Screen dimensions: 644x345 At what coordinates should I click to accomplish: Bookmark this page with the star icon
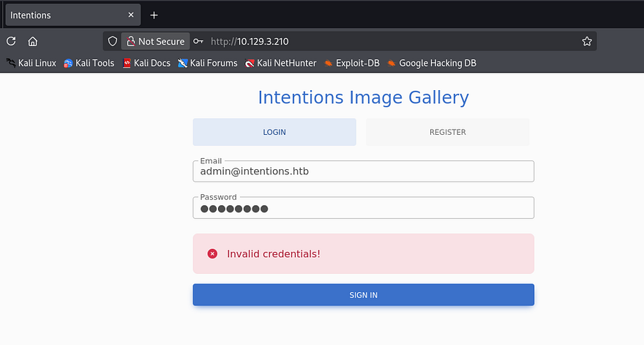click(x=586, y=42)
